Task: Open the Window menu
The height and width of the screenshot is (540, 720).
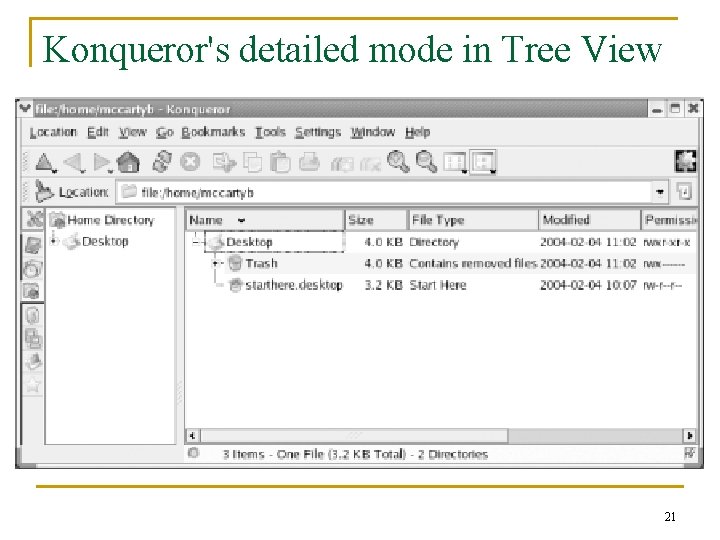Action: pyautogui.click(x=373, y=132)
